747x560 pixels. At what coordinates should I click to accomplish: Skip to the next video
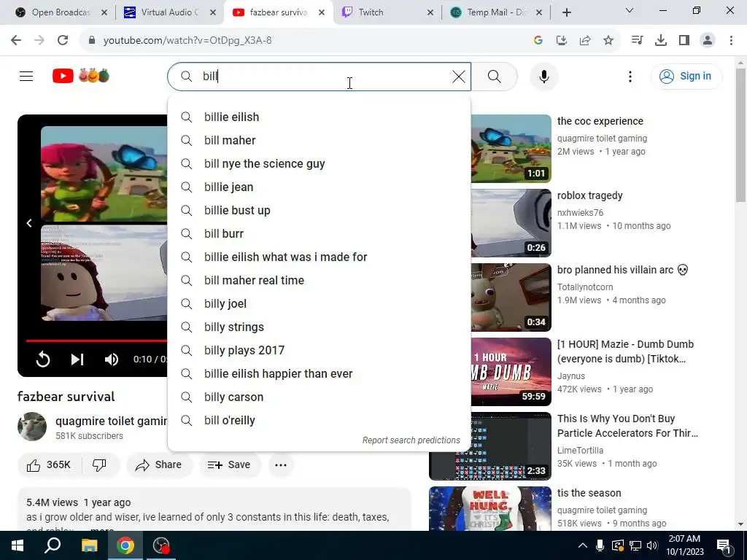click(x=77, y=359)
